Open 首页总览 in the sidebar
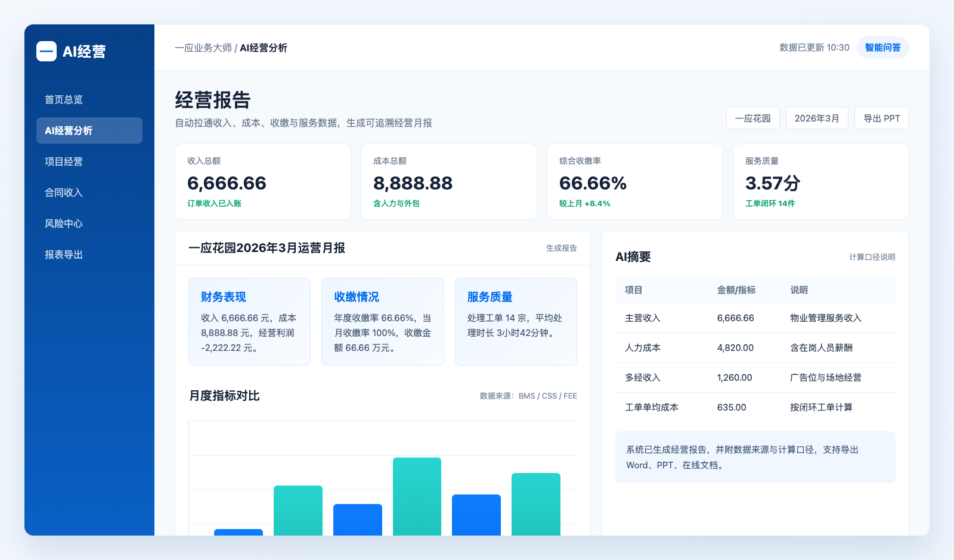The height and width of the screenshot is (560, 954). coord(89,99)
